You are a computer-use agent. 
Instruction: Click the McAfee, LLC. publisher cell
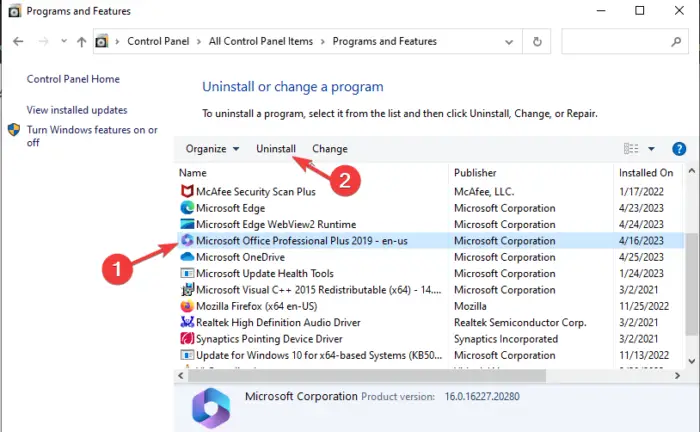click(484, 191)
